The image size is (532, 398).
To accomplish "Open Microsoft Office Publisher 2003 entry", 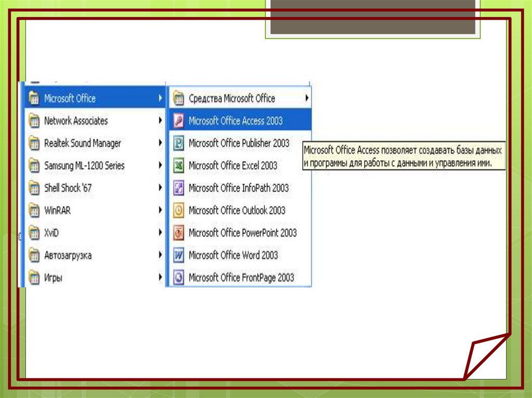I will 240,143.
